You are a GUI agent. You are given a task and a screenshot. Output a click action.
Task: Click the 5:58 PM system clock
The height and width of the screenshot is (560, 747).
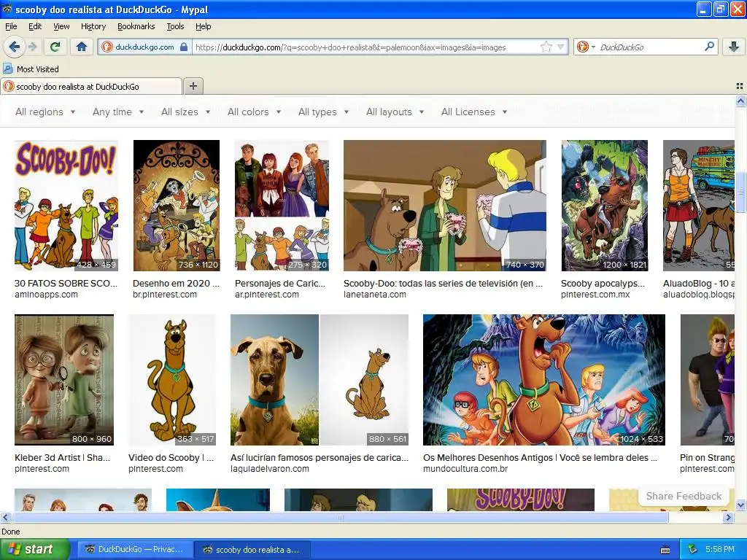coord(719,550)
